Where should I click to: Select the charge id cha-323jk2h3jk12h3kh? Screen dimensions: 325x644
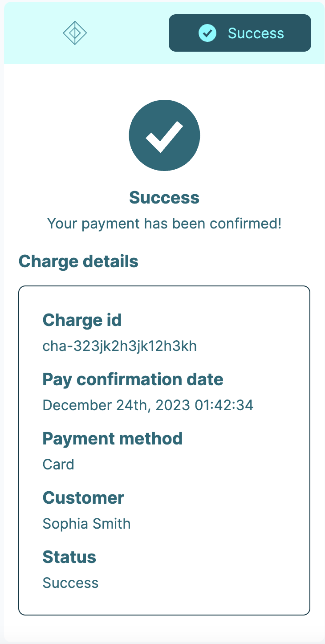point(119,346)
